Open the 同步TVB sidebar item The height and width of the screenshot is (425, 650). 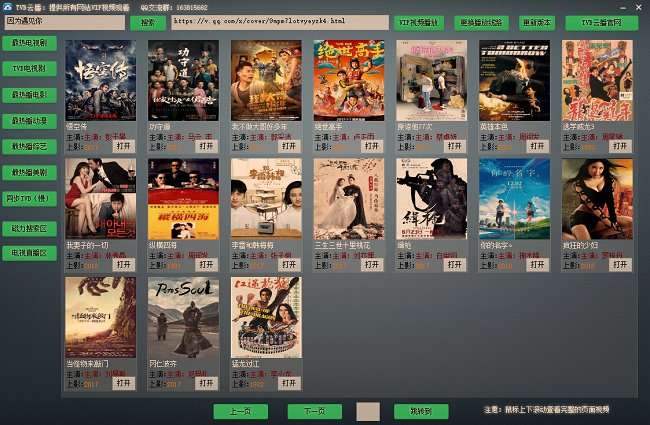[29, 199]
